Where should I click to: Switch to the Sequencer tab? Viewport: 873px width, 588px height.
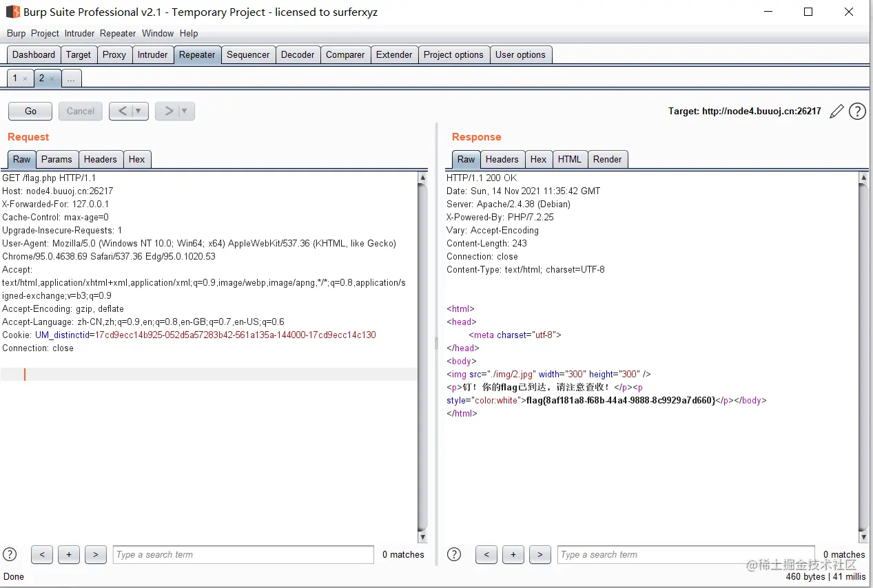(x=248, y=54)
